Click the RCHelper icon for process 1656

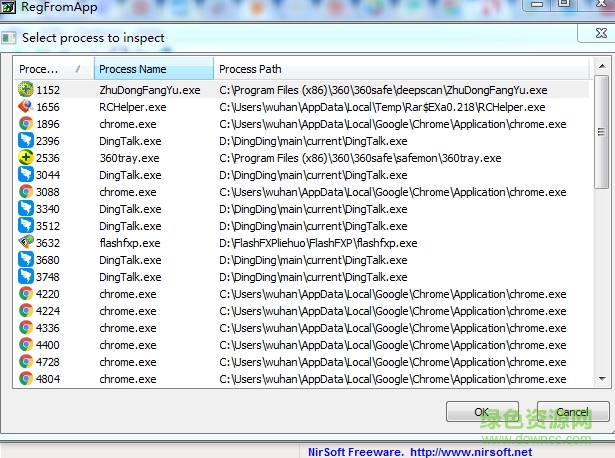click(x=25, y=106)
